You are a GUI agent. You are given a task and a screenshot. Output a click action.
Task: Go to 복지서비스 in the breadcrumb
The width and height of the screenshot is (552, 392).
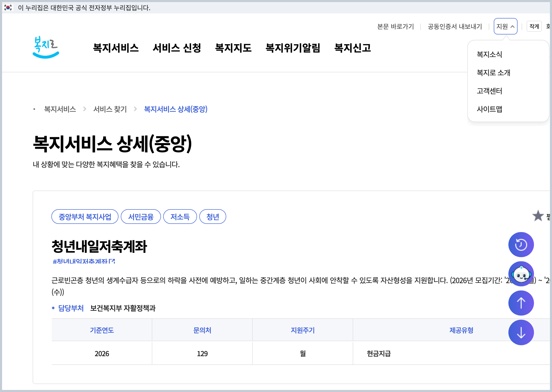point(60,109)
